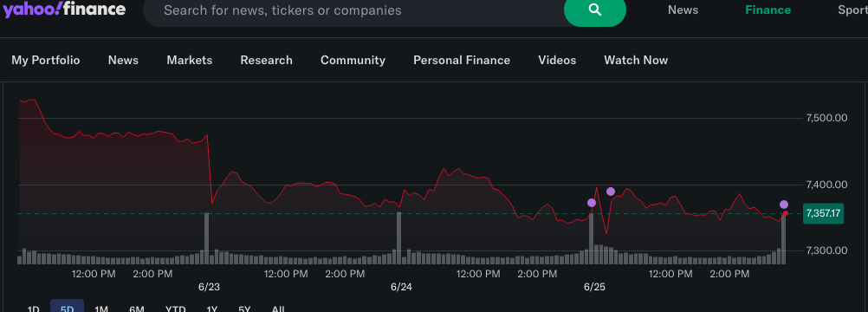The height and width of the screenshot is (312, 868).
Task: Click the red latest-price dot on chart
Action: (785, 213)
